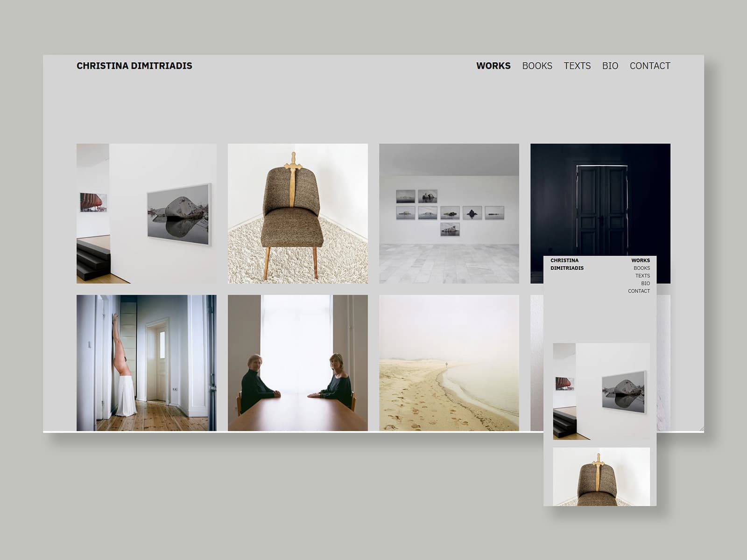Navigate to the BOOKS section
The width and height of the screenshot is (747, 560).
537,66
